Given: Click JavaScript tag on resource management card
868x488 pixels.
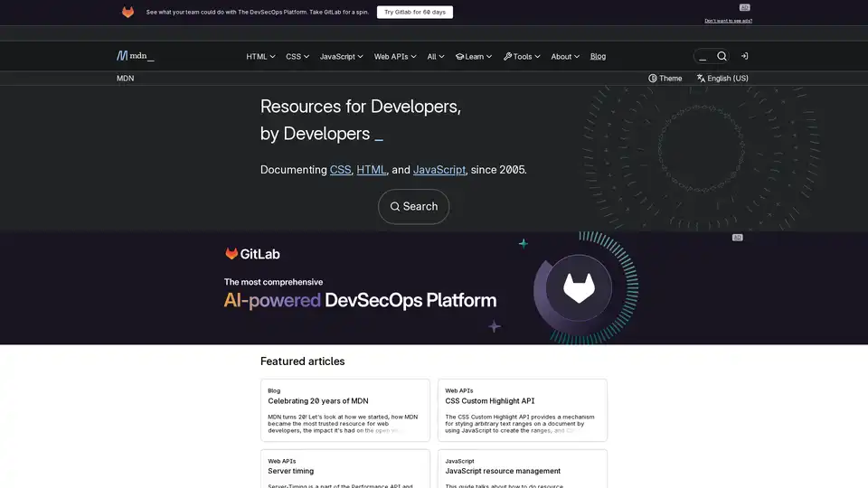Looking at the screenshot, I should coord(459,461).
